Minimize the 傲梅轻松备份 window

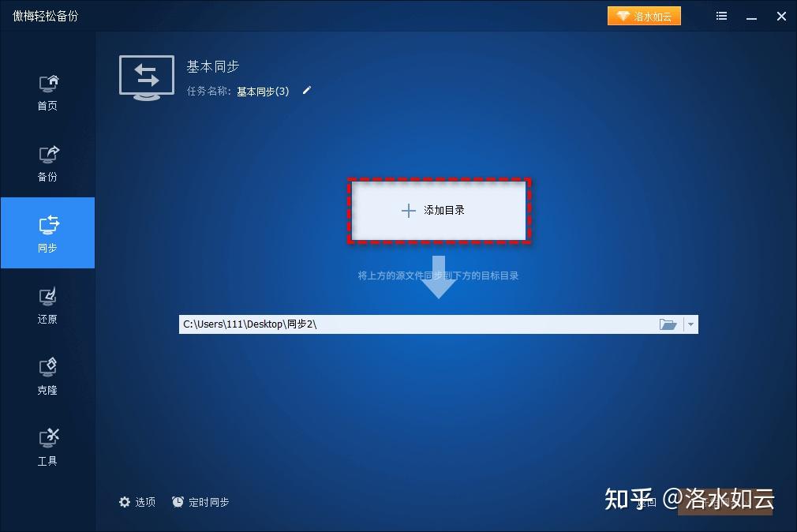(752, 17)
